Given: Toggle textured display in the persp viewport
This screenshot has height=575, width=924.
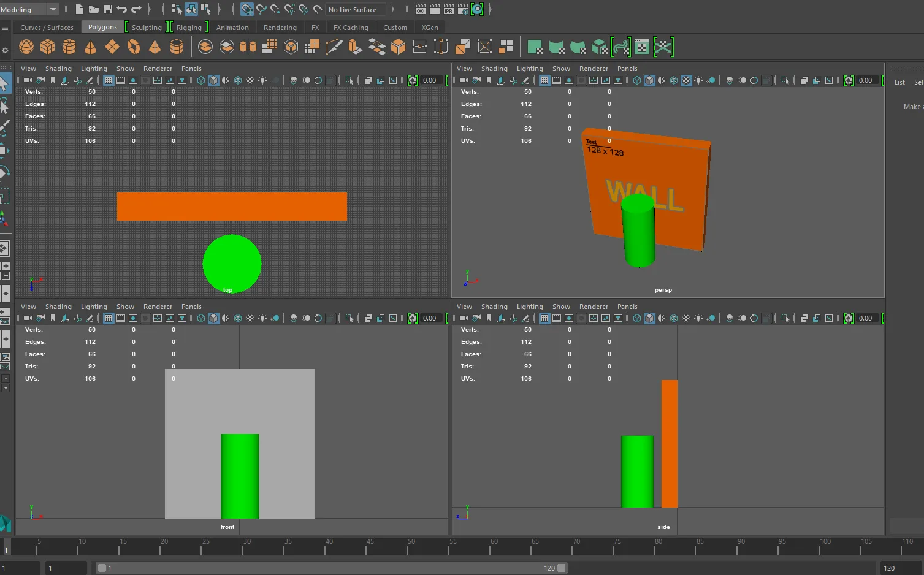Looking at the screenshot, I should click(686, 80).
